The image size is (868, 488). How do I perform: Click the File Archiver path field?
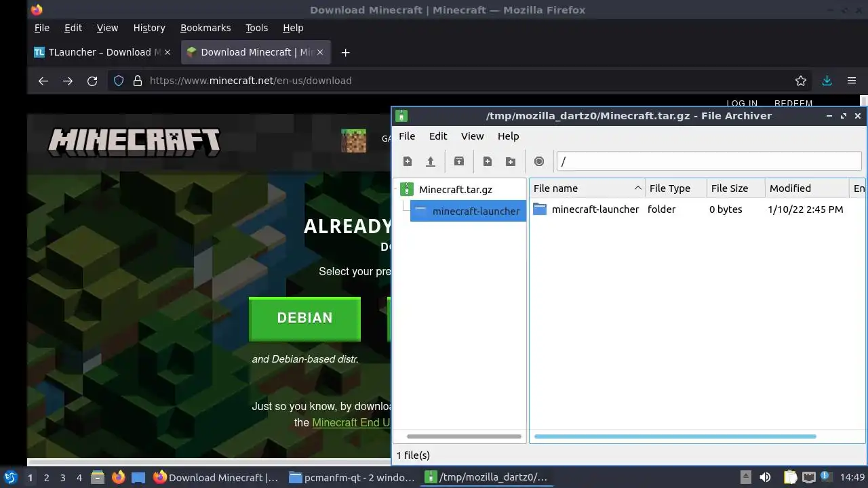point(709,161)
